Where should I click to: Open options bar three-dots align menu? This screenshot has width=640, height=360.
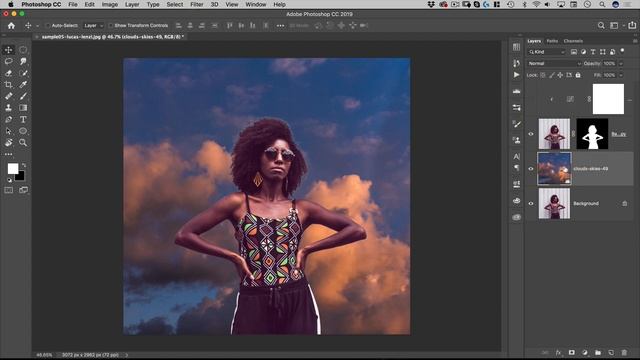click(x=280, y=25)
